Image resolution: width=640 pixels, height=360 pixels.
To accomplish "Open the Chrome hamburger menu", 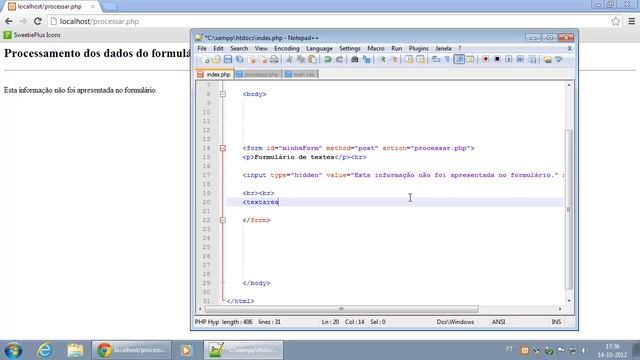I will click(x=631, y=21).
